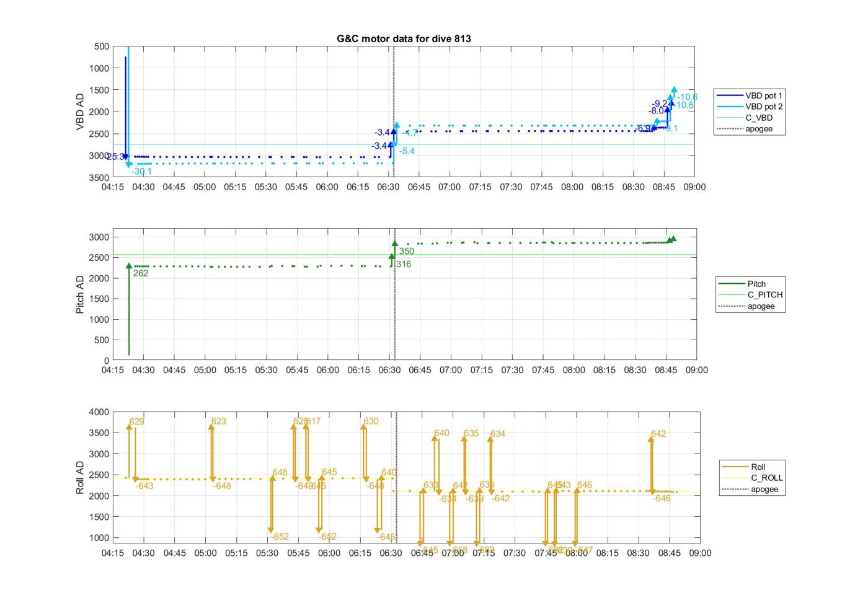The image size is (868, 611).
Task: Click '08:00' tick on the VBD x-axis
Action: [572, 187]
